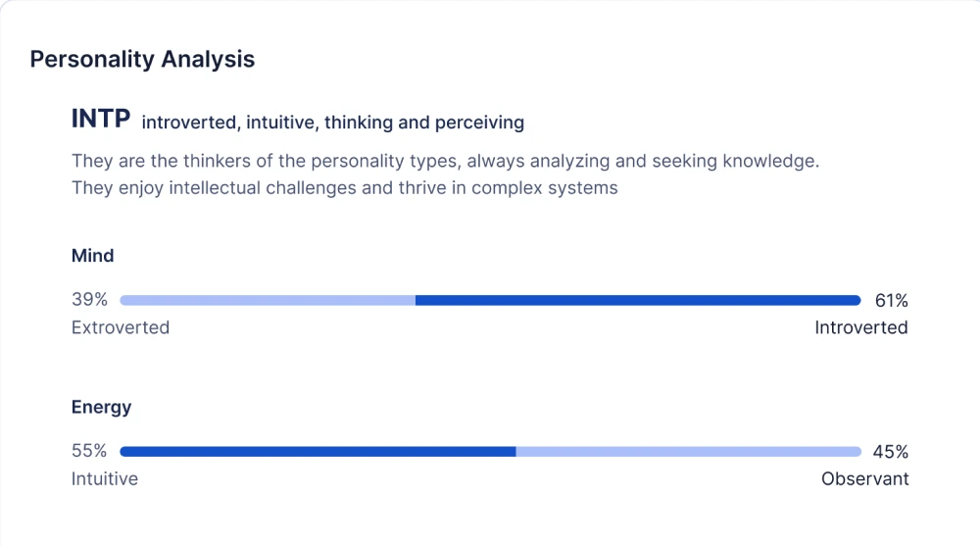Viewport: 980px width, 546px height.
Task: Click the 45% Observant percentage value
Action: click(x=891, y=452)
